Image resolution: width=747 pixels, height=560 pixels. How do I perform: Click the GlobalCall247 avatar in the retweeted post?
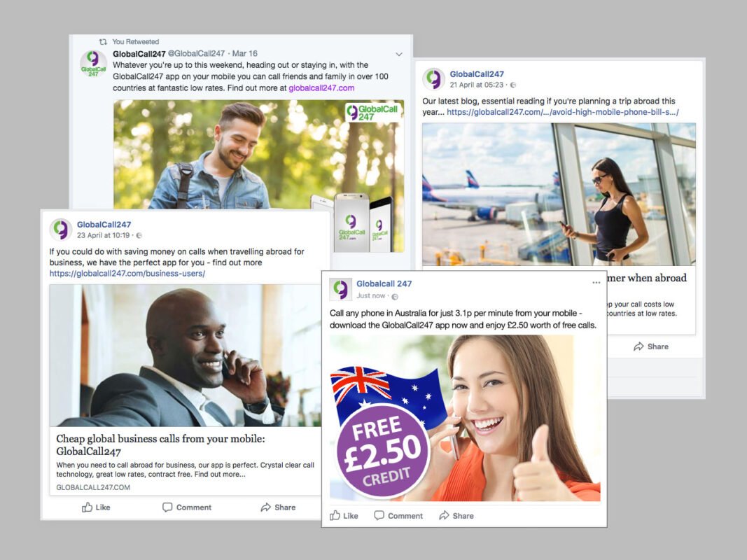93,63
